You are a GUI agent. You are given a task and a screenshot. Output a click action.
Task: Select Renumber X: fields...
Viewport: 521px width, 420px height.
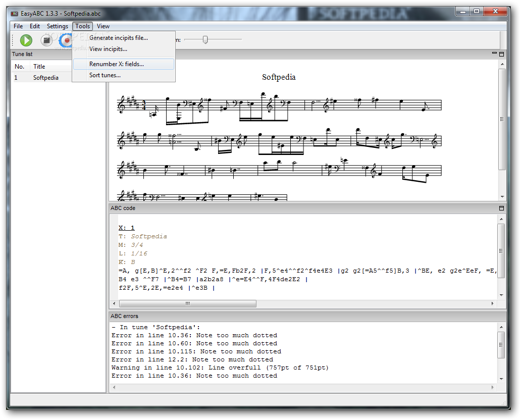tap(123, 64)
